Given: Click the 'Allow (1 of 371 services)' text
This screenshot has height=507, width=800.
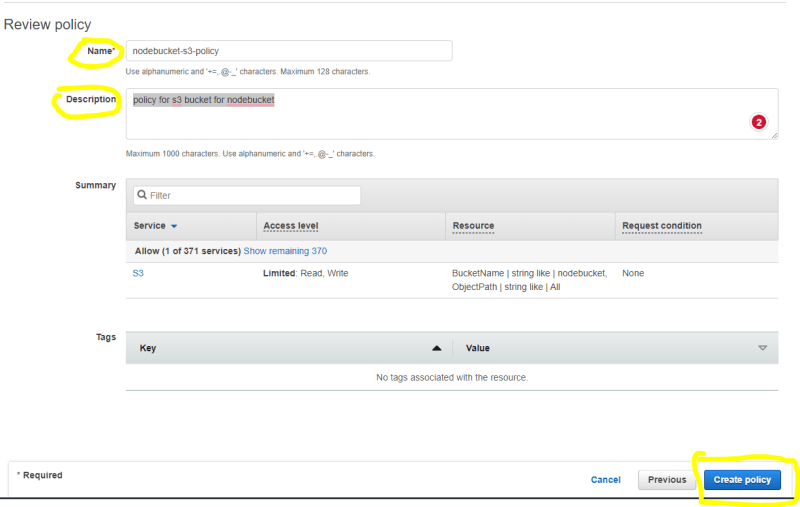Looking at the screenshot, I should pos(188,251).
